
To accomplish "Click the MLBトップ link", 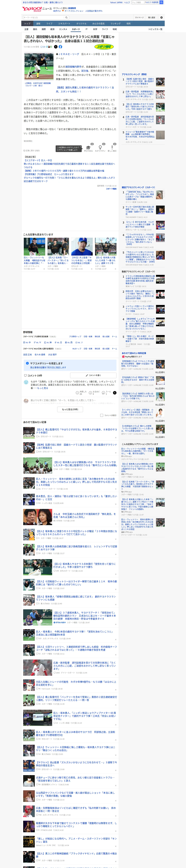I will (x=77, y=349).
